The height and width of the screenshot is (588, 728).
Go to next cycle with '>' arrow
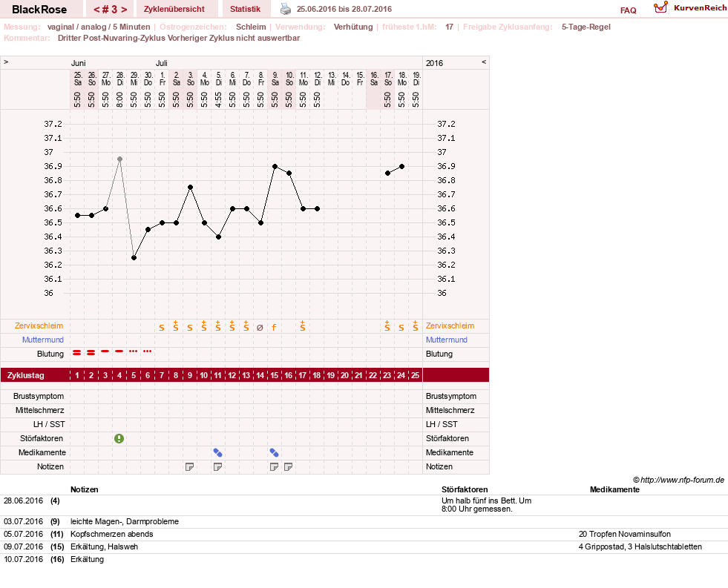coord(124,10)
